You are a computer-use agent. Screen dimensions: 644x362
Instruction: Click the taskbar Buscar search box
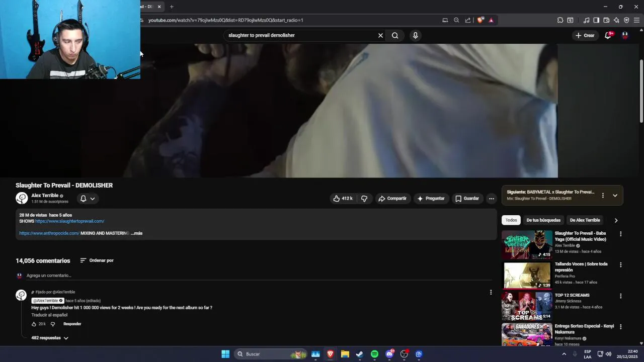tap(271, 354)
